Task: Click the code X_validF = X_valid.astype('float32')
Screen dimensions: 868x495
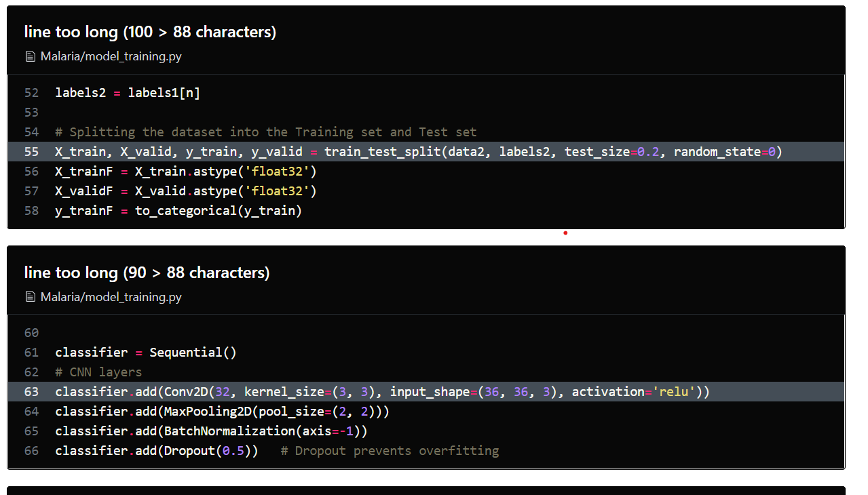Action: [x=186, y=191]
